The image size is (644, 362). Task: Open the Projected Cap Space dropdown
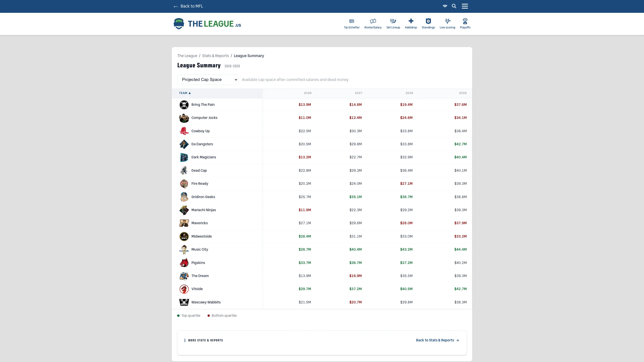coord(208,80)
